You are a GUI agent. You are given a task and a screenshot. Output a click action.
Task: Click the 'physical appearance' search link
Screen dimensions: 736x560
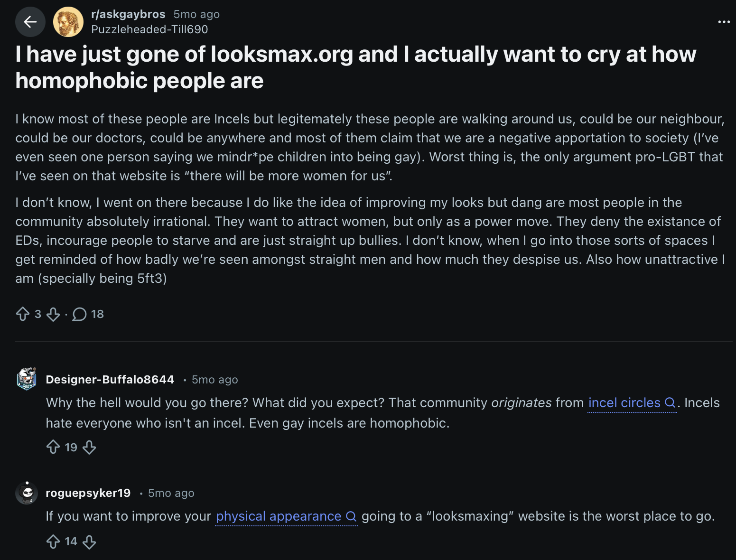coord(279,516)
